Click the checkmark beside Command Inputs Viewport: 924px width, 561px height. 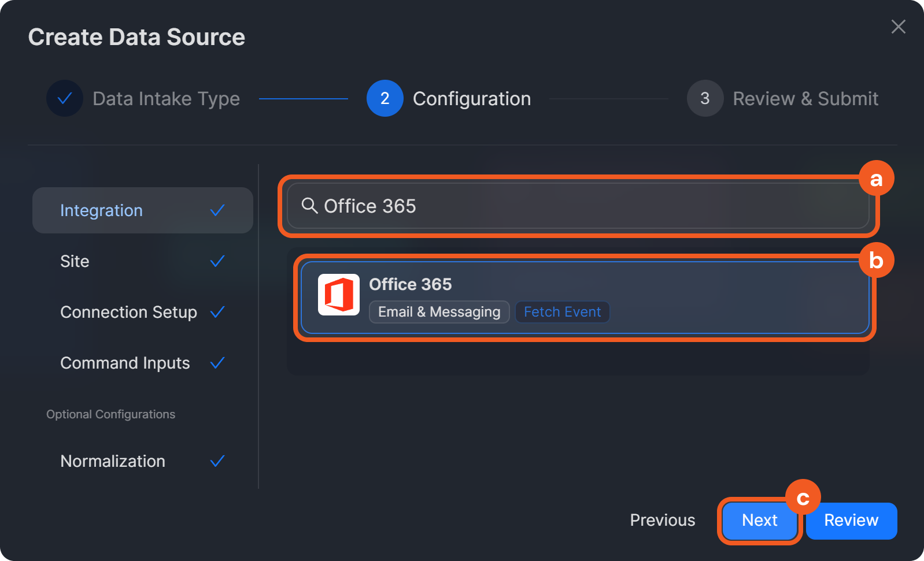(x=217, y=363)
